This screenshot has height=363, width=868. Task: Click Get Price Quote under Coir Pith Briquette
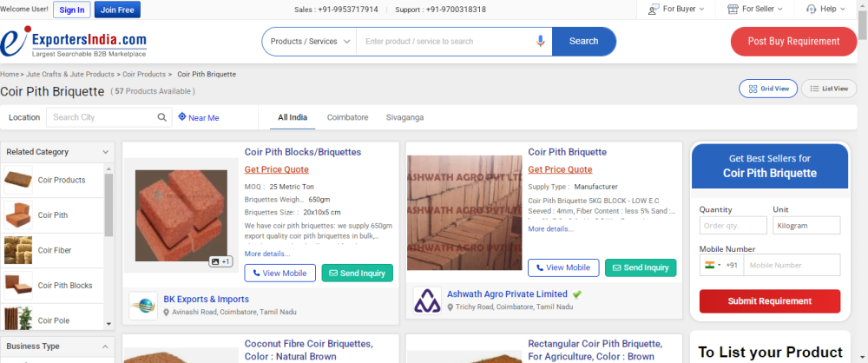coord(560,169)
